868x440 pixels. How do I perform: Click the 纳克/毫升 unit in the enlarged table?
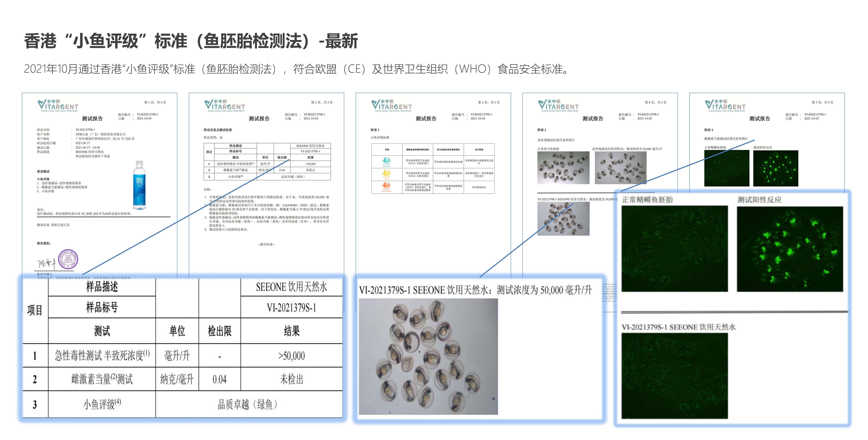pyautogui.click(x=177, y=379)
